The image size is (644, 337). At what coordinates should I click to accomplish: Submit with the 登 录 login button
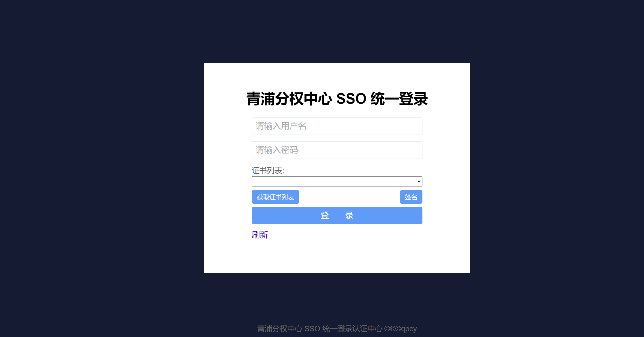point(337,215)
